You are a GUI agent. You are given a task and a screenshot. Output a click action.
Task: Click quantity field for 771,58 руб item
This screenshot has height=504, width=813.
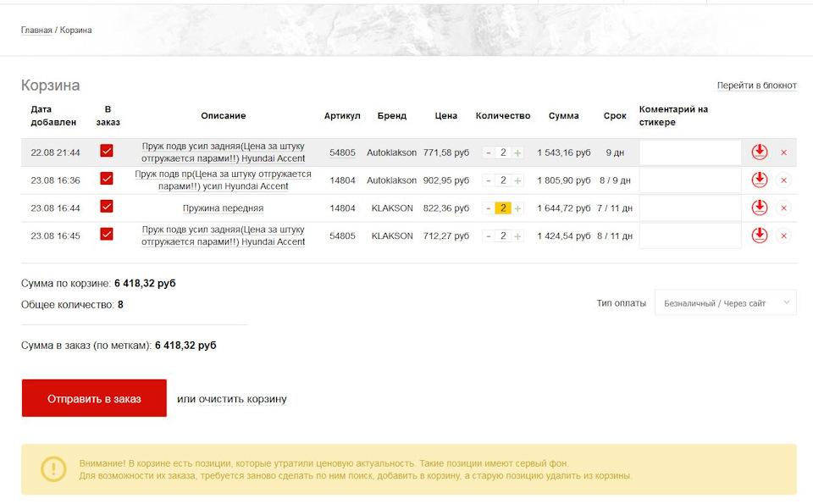tap(503, 152)
